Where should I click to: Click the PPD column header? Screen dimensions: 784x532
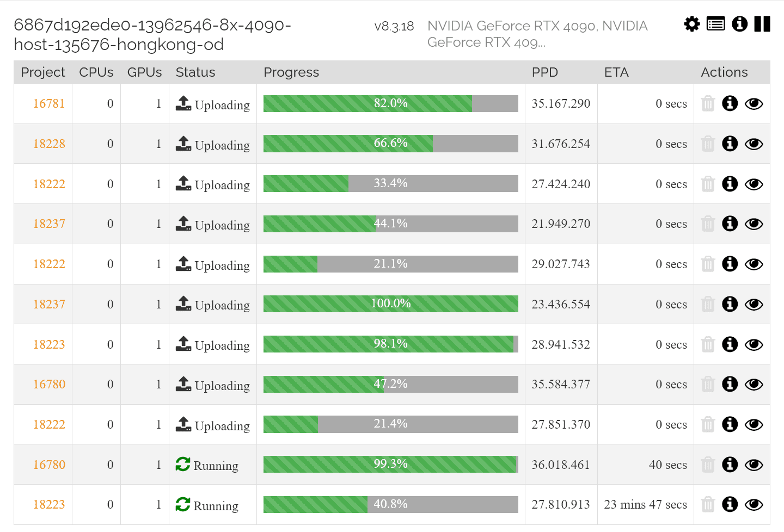544,72
